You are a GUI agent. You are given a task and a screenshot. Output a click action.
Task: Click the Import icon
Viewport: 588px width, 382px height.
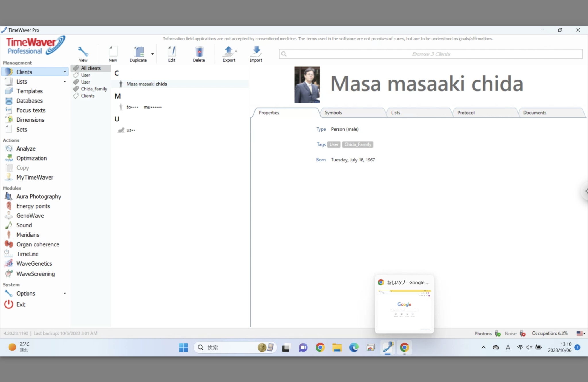(x=256, y=51)
